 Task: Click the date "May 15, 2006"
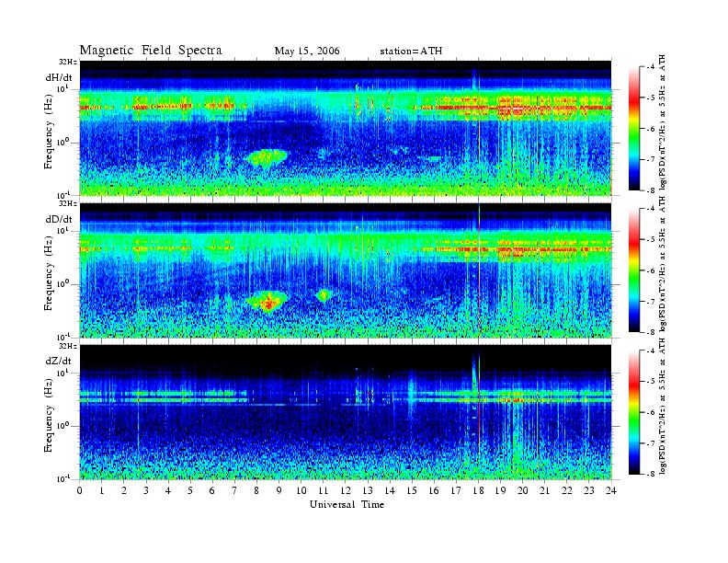coord(307,52)
